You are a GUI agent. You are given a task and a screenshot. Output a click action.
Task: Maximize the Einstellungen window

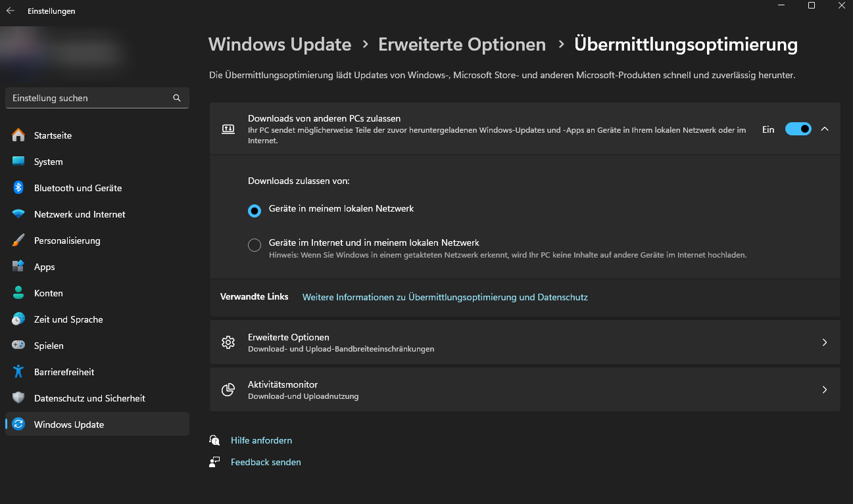coord(812,5)
